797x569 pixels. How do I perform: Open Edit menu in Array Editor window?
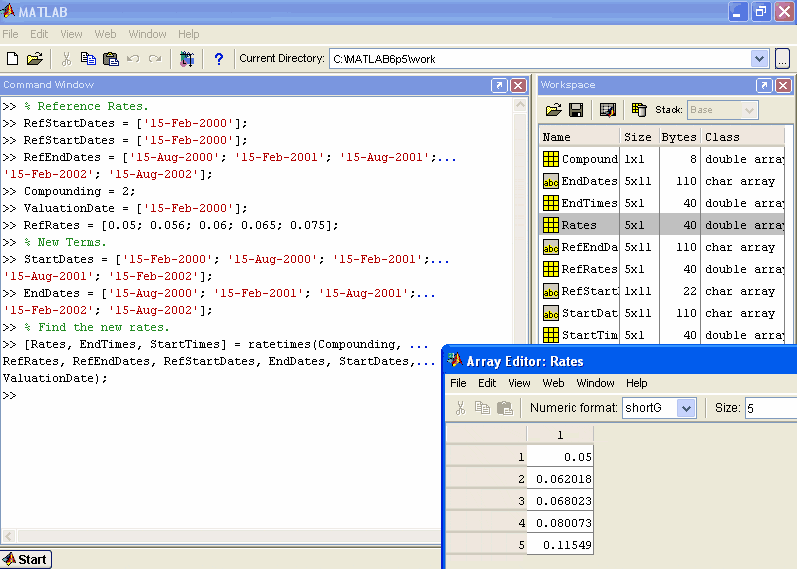pyautogui.click(x=487, y=383)
